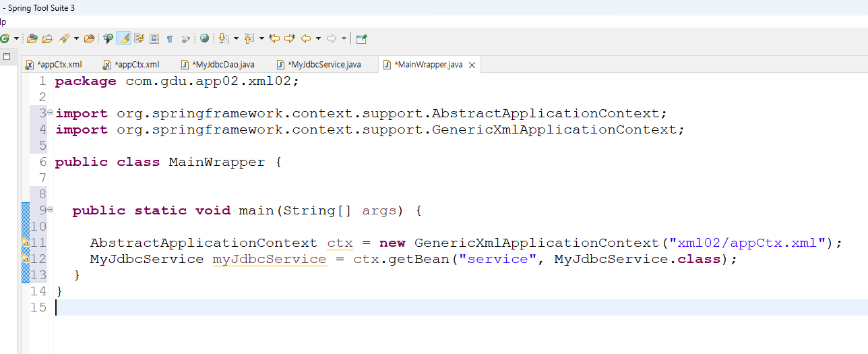Click the myJdbcService variable on line 12

click(x=270, y=259)
